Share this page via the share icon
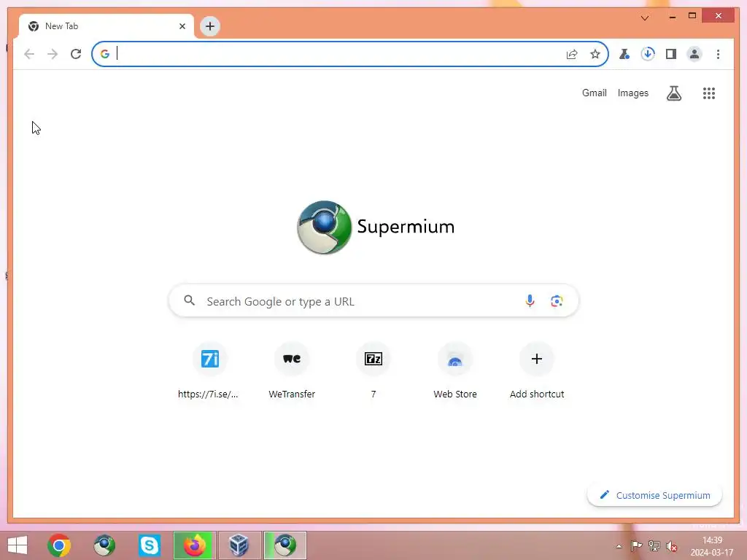747x560 pixels. (x=572, y=54)
